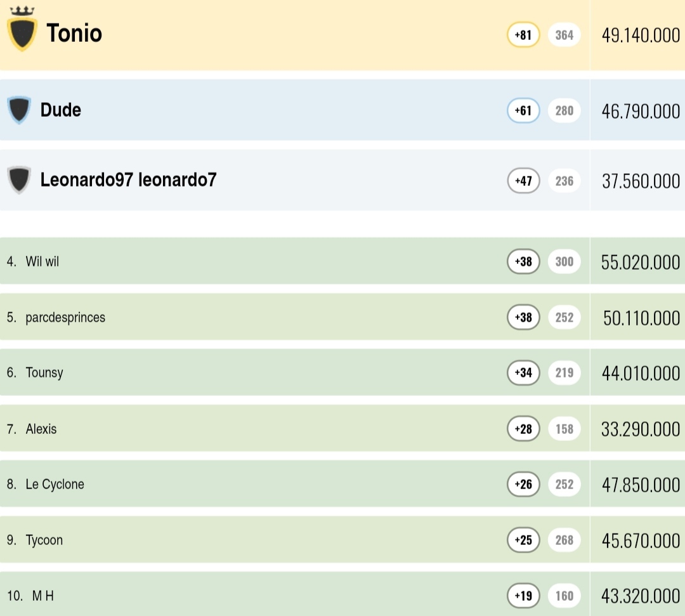Click Tounsy's +34 points badge
Image resolution: width=685 pixels, height=616 pixels.
pos(523,372)
